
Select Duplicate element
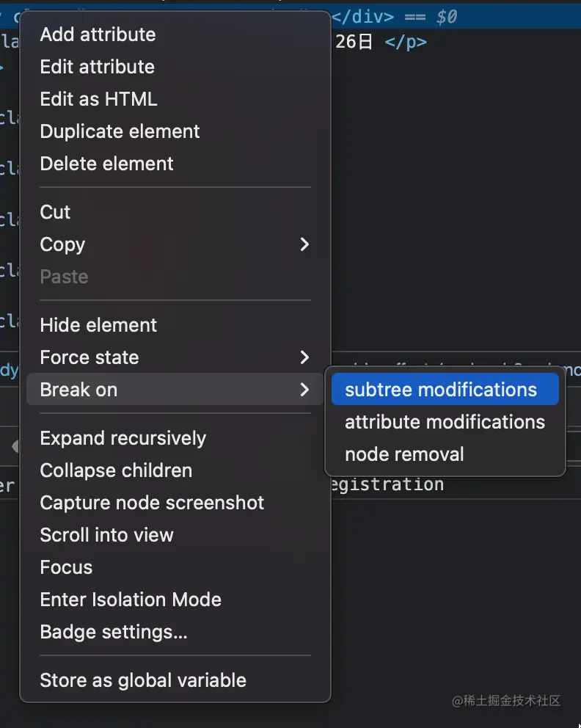(120, 131)
